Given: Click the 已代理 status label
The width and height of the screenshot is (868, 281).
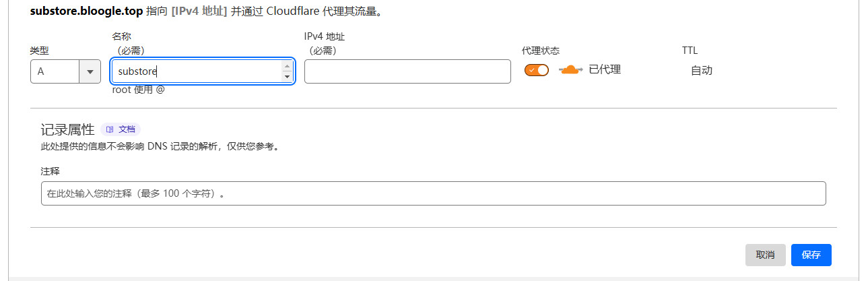Looking at the screenshot, I should point(605,69).
